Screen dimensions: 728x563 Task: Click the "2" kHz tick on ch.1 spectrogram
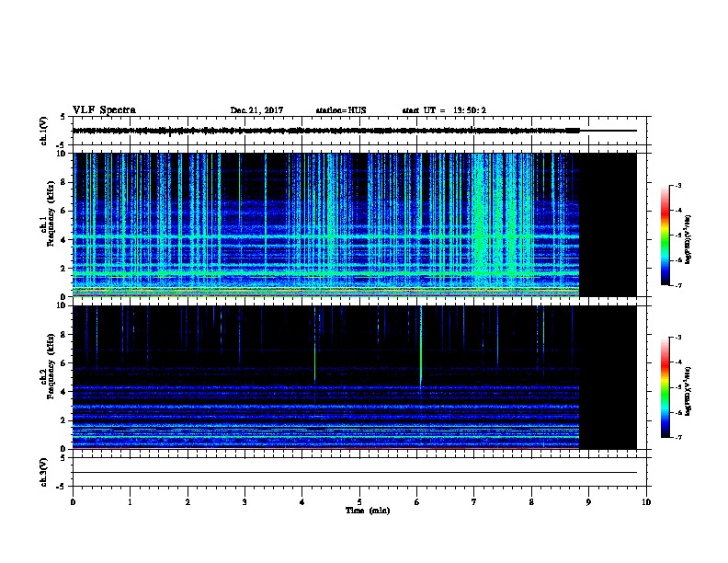pyautogui.click(x=63, y=269)
